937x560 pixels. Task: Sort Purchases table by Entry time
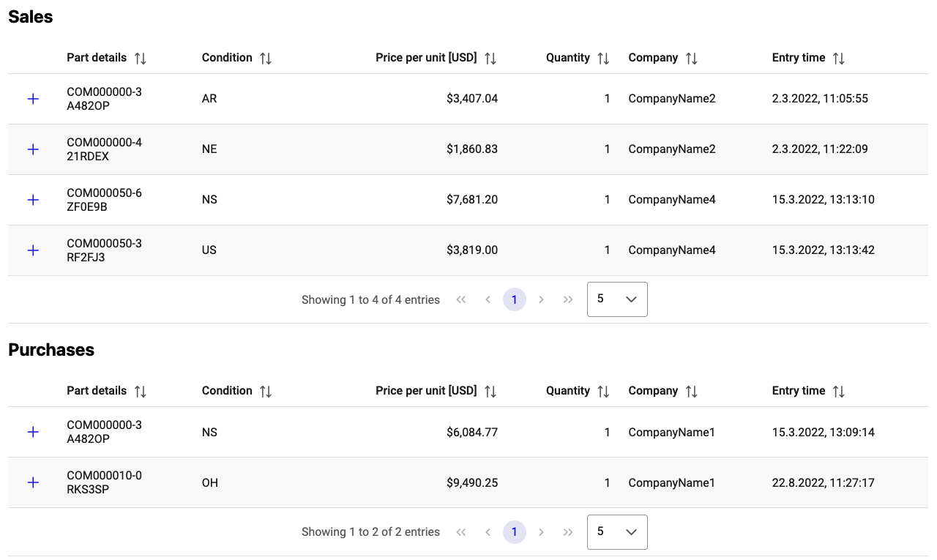[839, 392]
